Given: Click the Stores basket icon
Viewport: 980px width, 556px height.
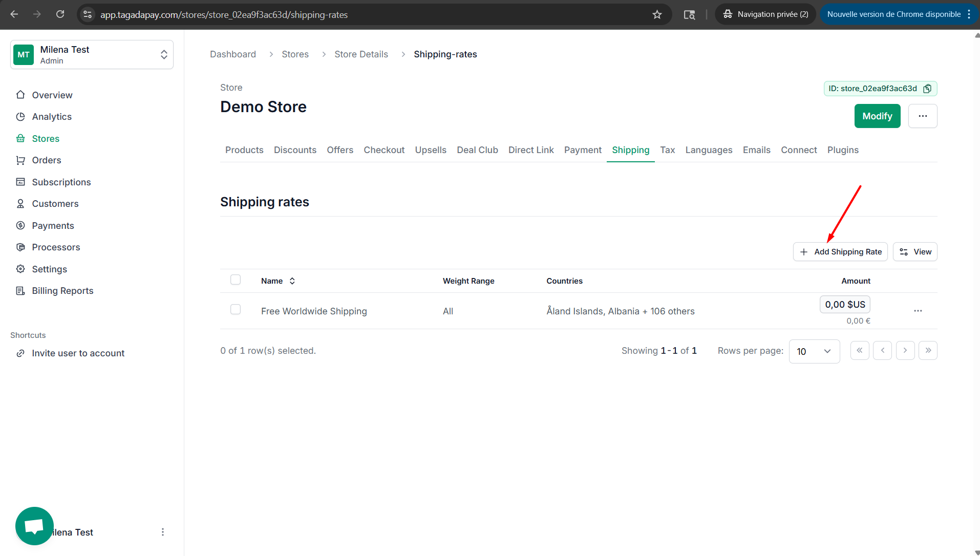Looking at the screenshot, I should [20, 138].
